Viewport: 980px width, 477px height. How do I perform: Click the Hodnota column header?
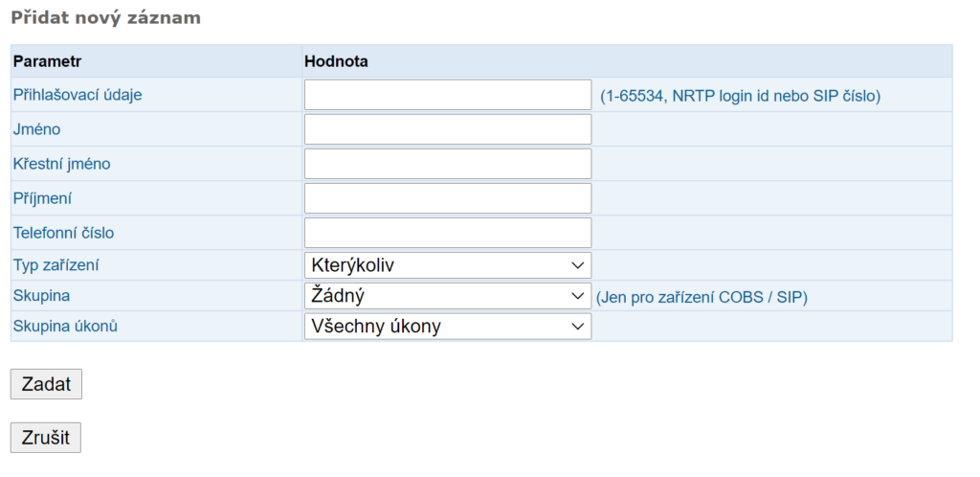point(336,62)
